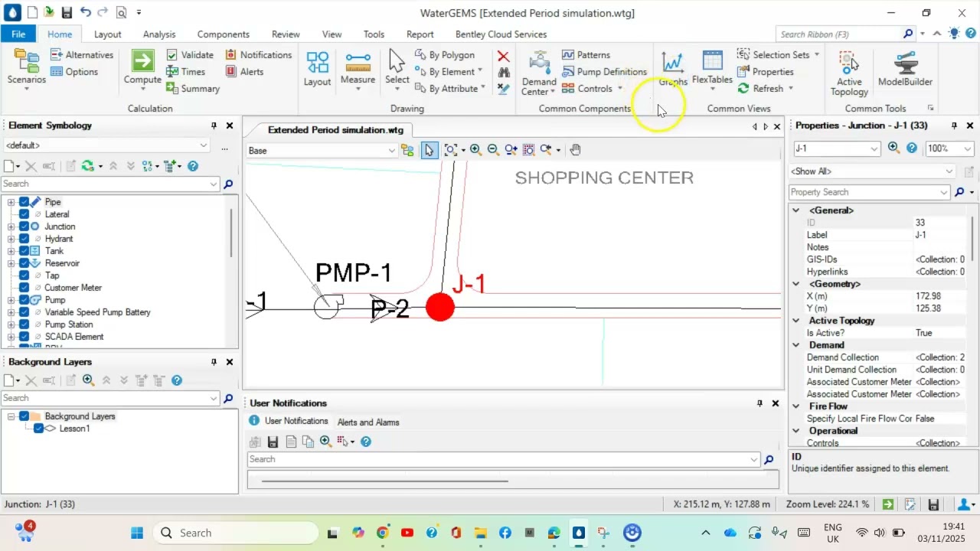Launch ModelBuilder
980x551 pixels.
click(905, 69)
